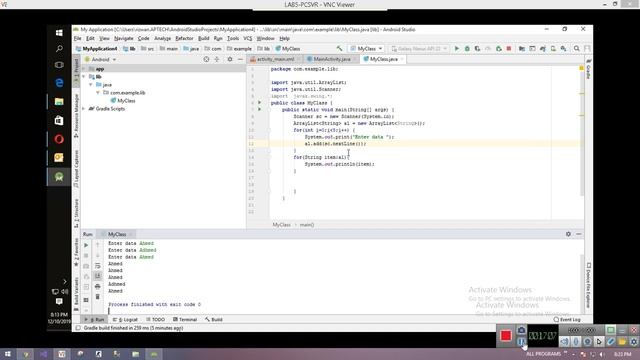640x360 pixels.
Task: Click the red Stop icon in main toolbar
Action: click(x=509, y=49)
